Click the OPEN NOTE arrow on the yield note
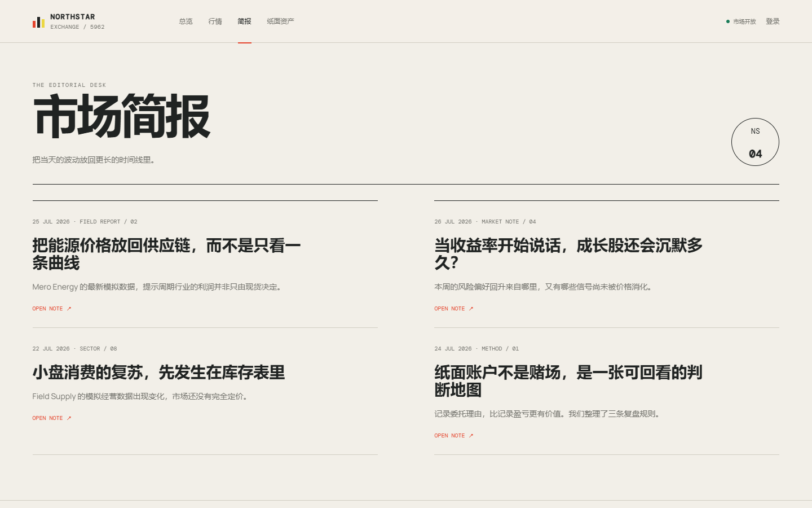 [471, 309]
